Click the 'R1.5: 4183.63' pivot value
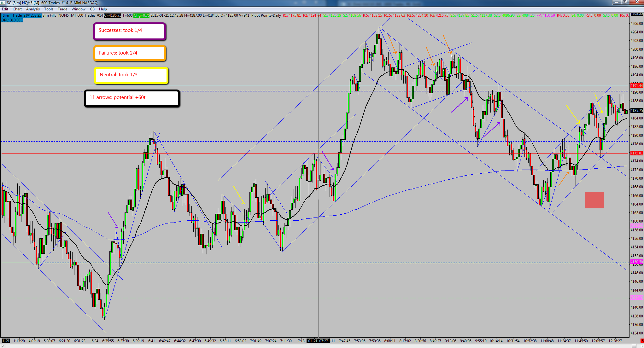This screenshot has width=644, height=348. (x=394, y=15)
